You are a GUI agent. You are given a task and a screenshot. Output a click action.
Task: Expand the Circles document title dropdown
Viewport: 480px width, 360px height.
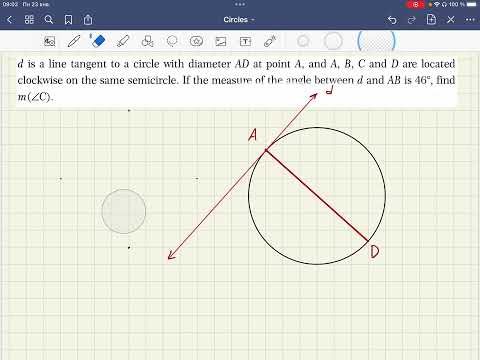pos(239,20)
